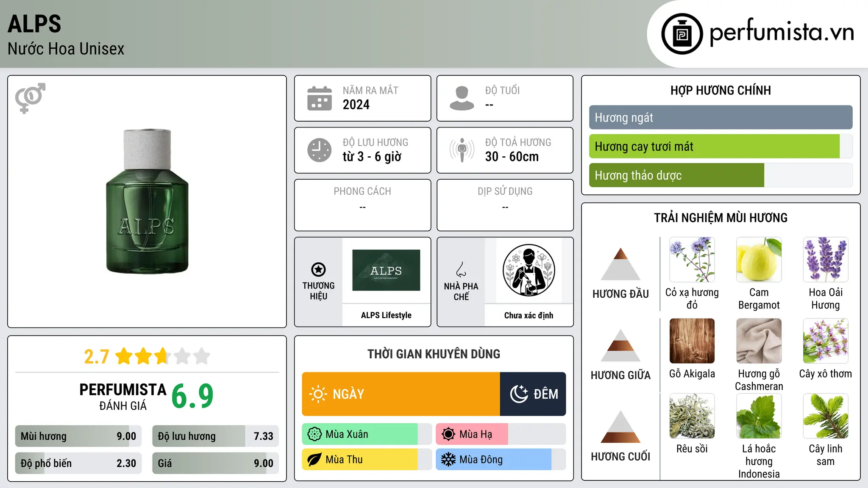Click the snowflake icon next to Mùa Đông

pos(448,460)
